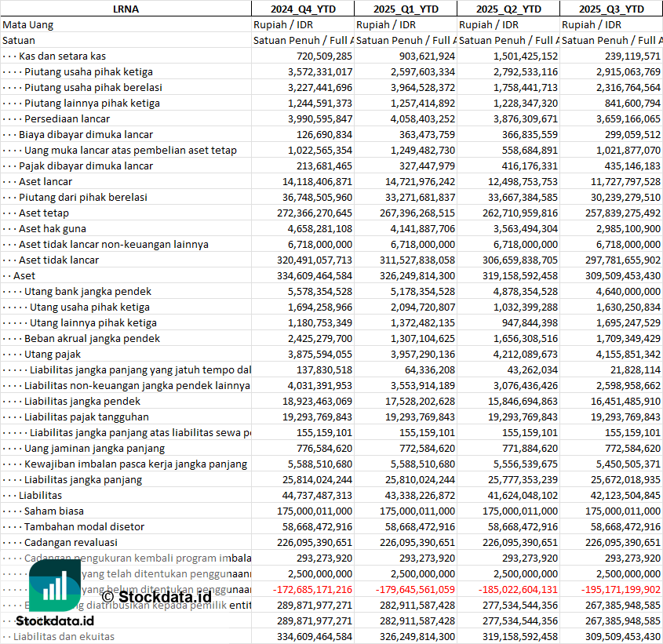The image size is (663, 644).
Task: Select Biaya dibayar dimuka lancar label
Action: [86, 134]
